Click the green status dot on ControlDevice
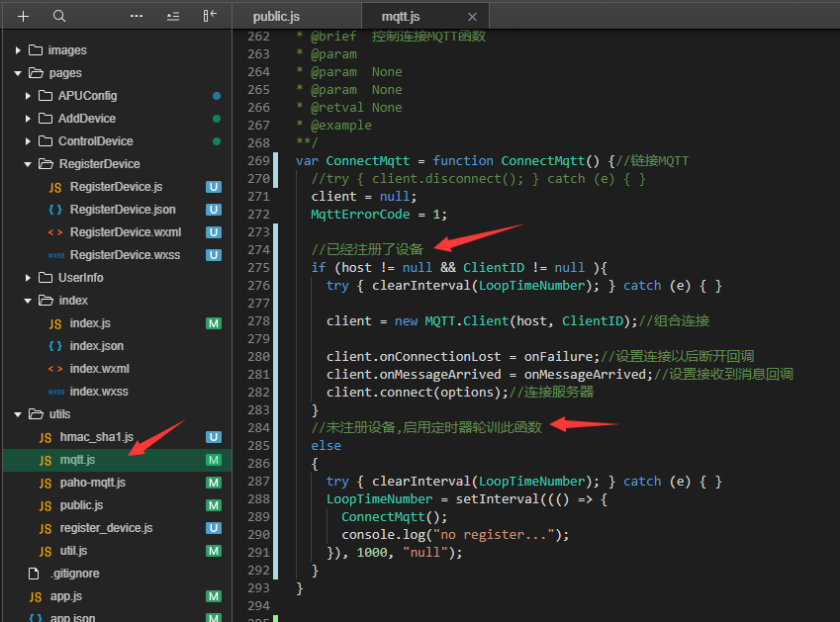840x622 pixels. [x=217, y=141]
